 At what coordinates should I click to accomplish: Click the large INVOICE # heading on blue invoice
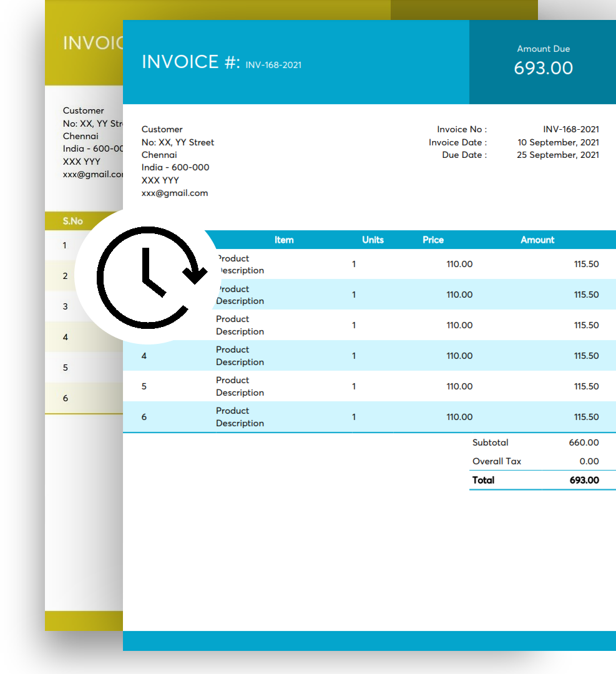pos(190,62)
